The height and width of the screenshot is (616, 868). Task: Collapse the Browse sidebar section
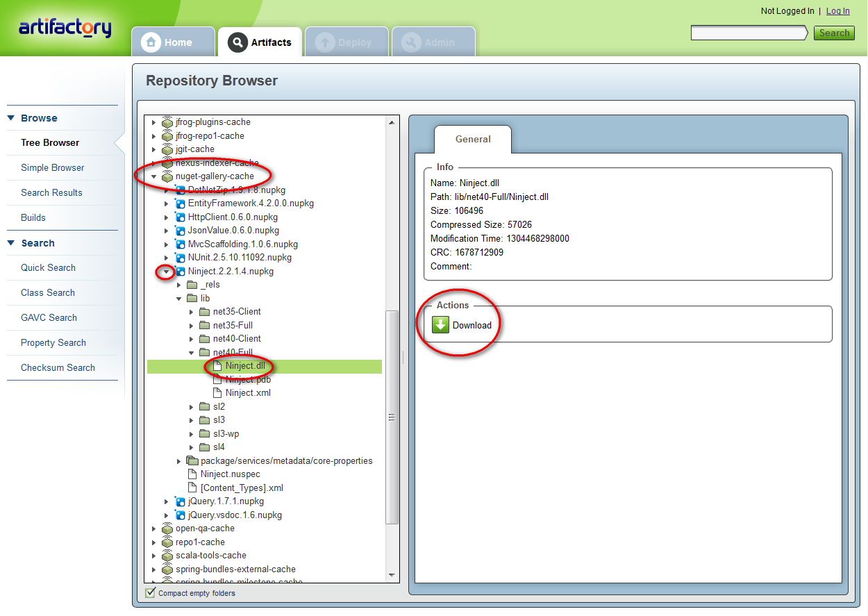point(11,118)
